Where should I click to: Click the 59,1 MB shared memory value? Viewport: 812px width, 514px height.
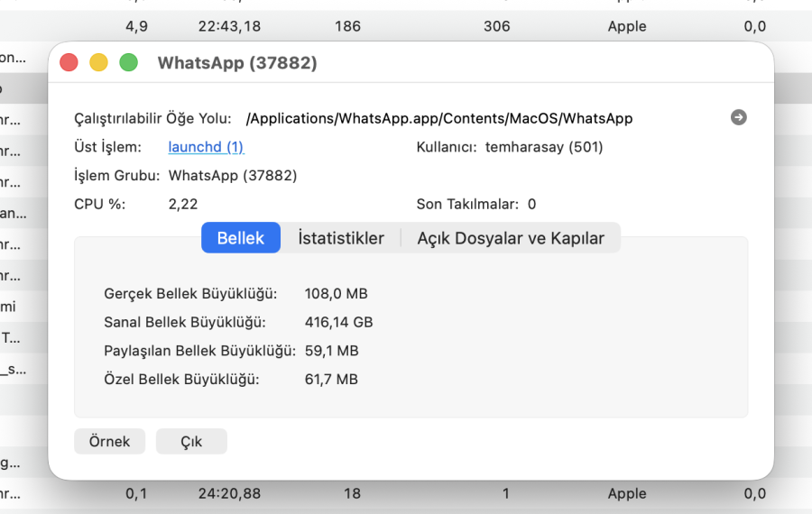point(331,351)
